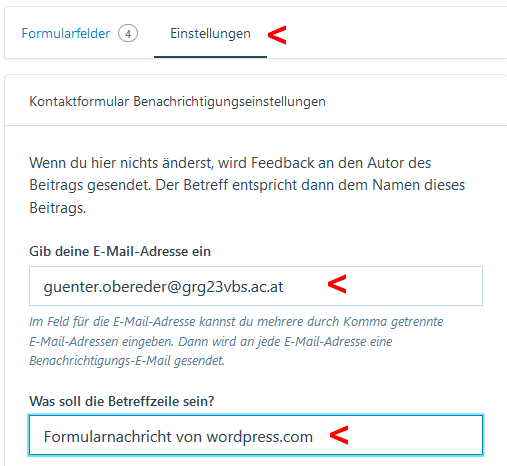This screenshot has width=507, height=466.
Task: Click the red arrow beside Einstellungen
Action: [277, 35]
